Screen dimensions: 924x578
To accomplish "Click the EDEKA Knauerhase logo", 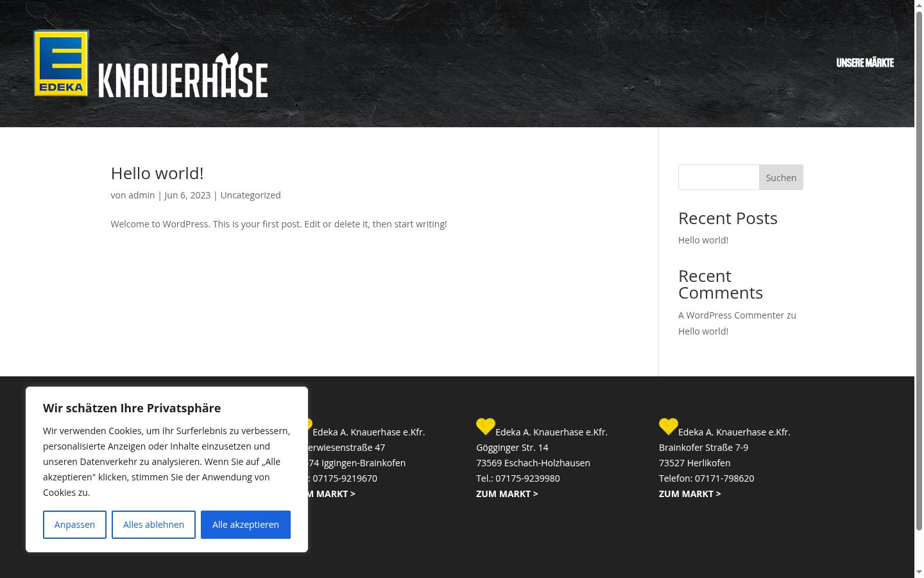I will tap(151, 64).
